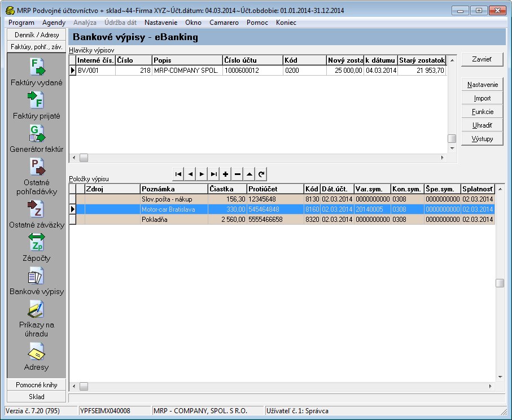
Task: Open Príkazy na úhradu icon
Action: pos(37,309)
